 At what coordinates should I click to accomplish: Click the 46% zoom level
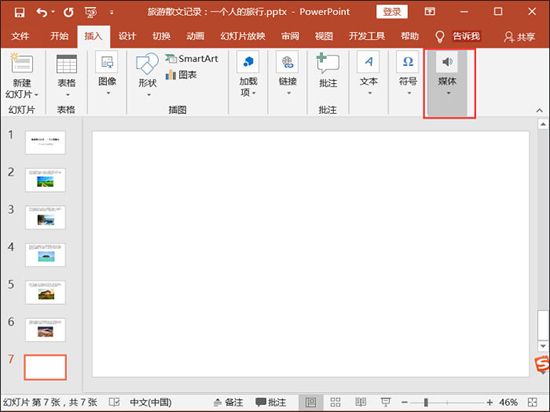pyautogui.click(x=508, y=402)
